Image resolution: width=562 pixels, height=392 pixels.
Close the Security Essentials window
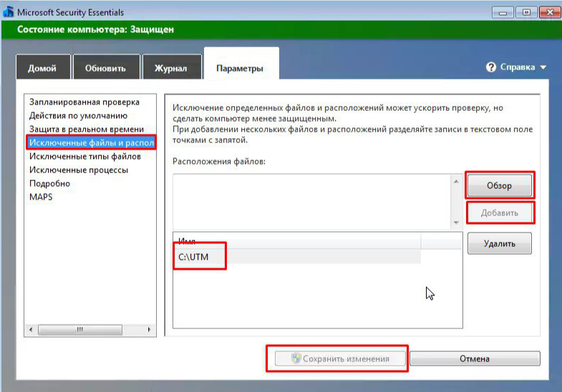point(549,13)
